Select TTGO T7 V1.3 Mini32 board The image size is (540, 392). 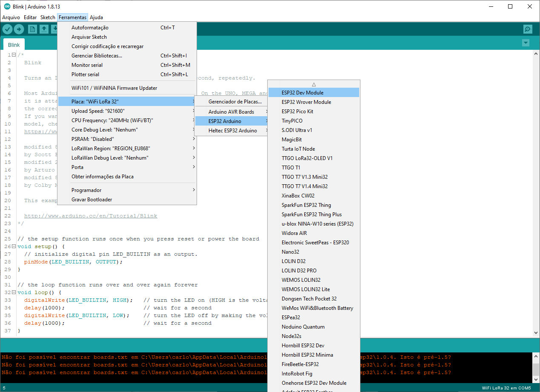(314, 177)
